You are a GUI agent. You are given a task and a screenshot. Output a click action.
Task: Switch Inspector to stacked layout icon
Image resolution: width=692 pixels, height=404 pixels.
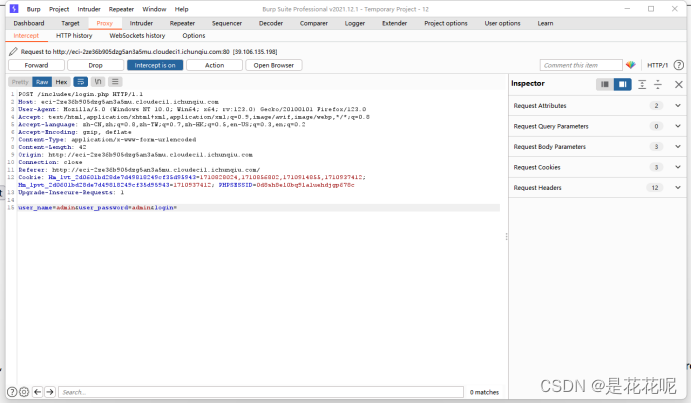tap(605, 84)
